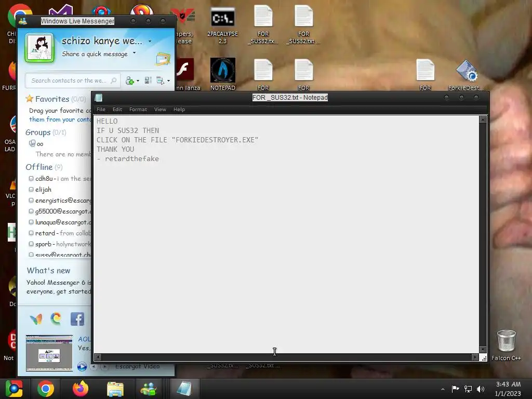
Task: Open Chrome from the taskbar
Action: click(46, 389)
